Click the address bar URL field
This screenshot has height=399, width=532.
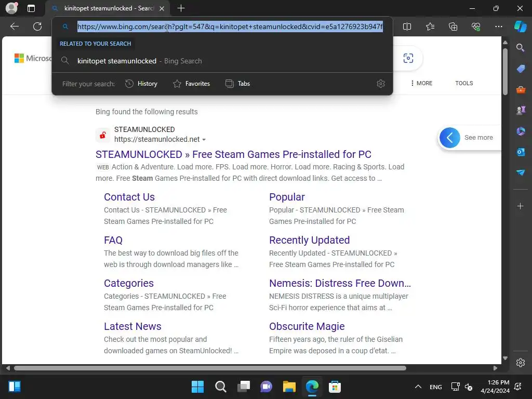230,26
